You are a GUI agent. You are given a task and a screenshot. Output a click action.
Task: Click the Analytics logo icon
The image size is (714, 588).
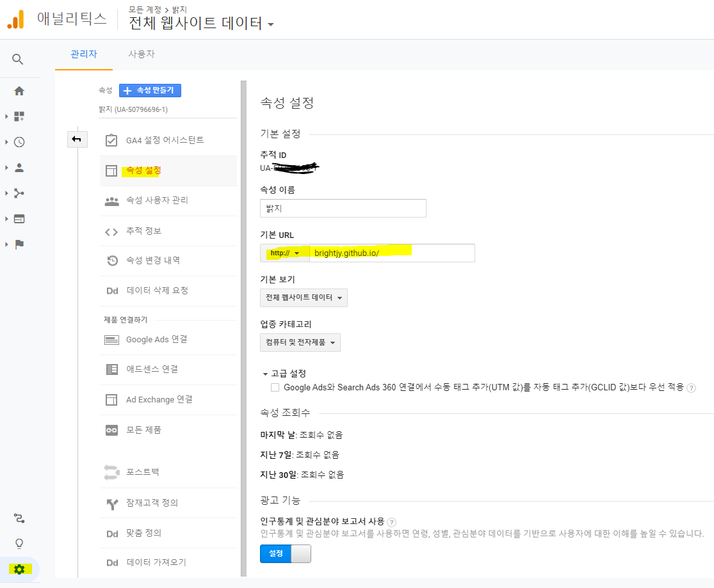pos(16,20)
